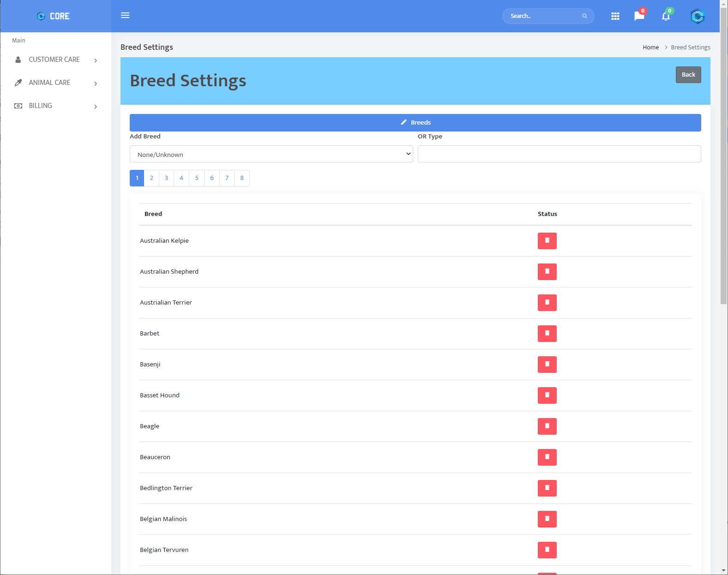
Task: Expand the Customer Care menu chevron
Action: coord(96,60)
